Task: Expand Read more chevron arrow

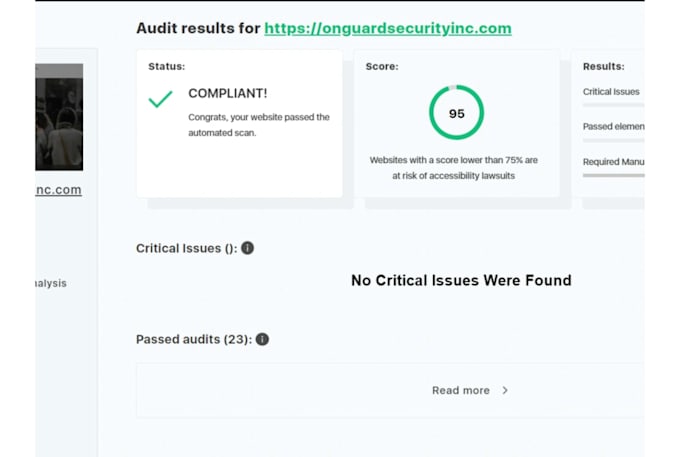Action: 505,390
